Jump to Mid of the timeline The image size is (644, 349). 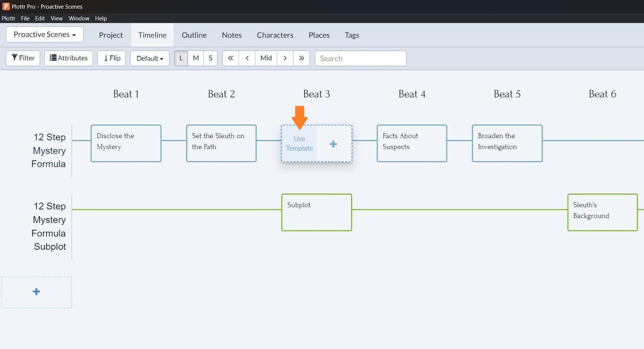(266, 58)
